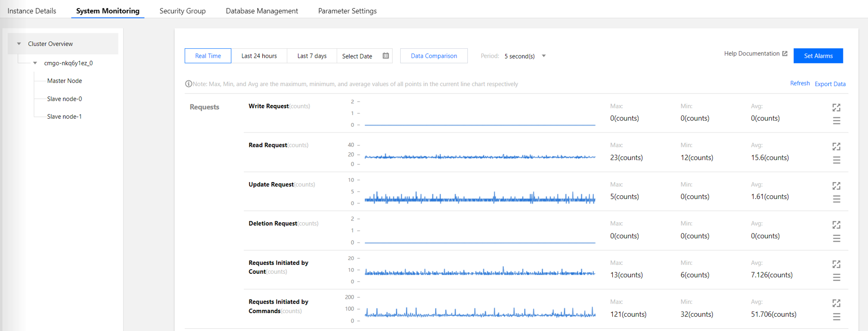The height and width of the screenshot is (331, 868).
Task: Click the Read Request Min value 12(counts)
Action: [697, 157]
